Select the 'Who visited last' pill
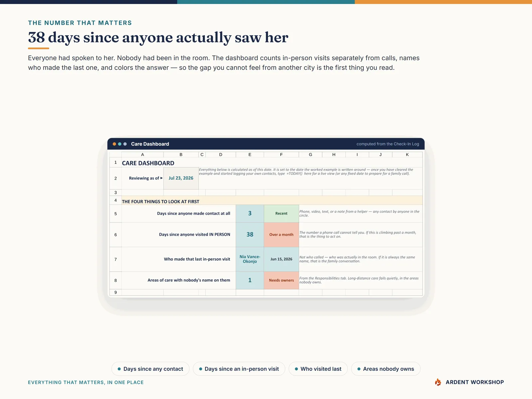This screenshot has height=399, width=532. coord(318,369)
